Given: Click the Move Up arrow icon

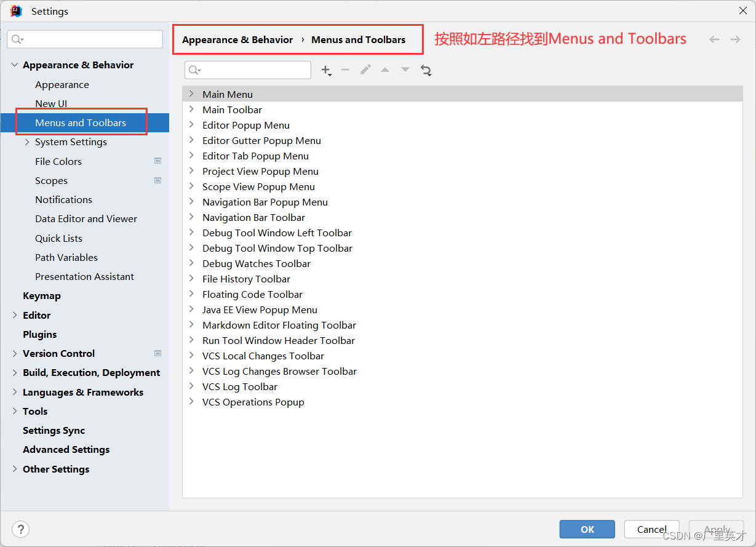Looking at the screenshot, I should (385, 70).
